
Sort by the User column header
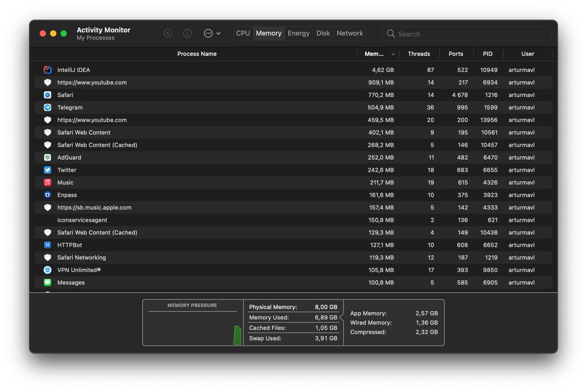tap(528, 54)
